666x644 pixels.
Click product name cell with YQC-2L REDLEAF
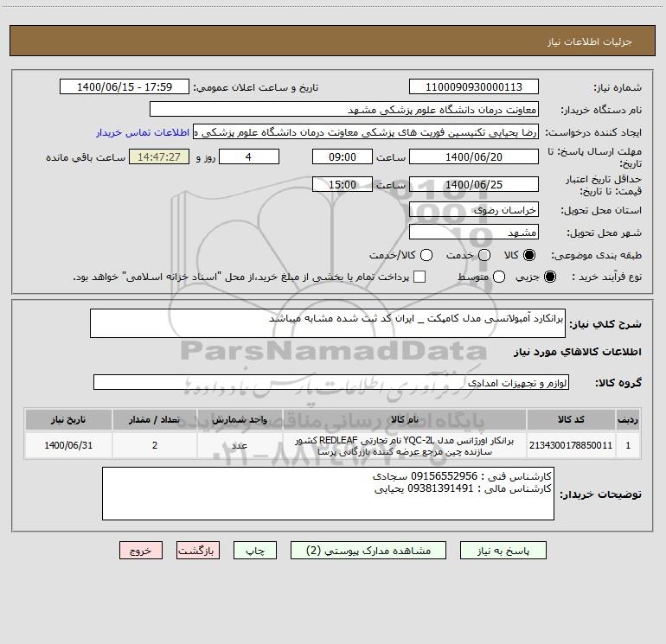[x=405, y=445]
